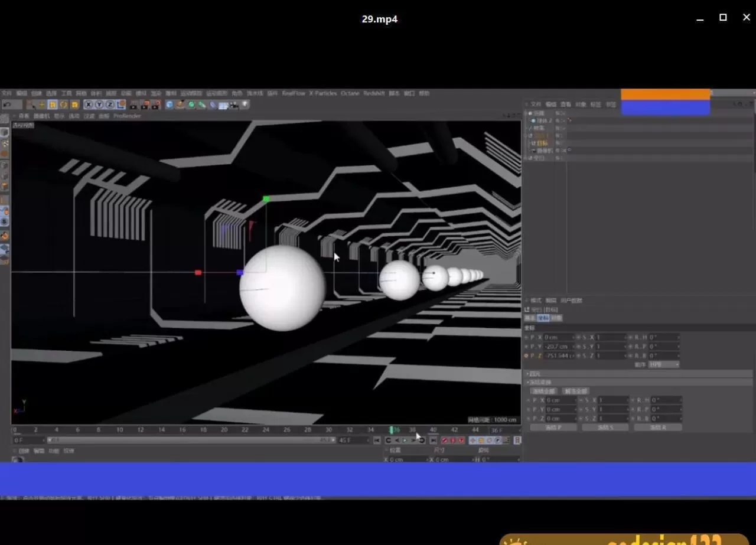Click the Freeze All button
Screen dimensions: 756x545
pos(543,391)
